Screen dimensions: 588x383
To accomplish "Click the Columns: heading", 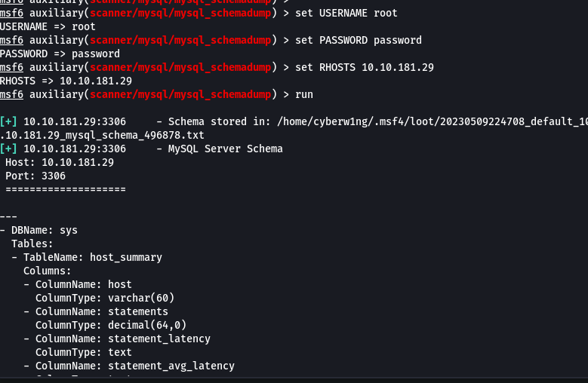I will 48,271.
